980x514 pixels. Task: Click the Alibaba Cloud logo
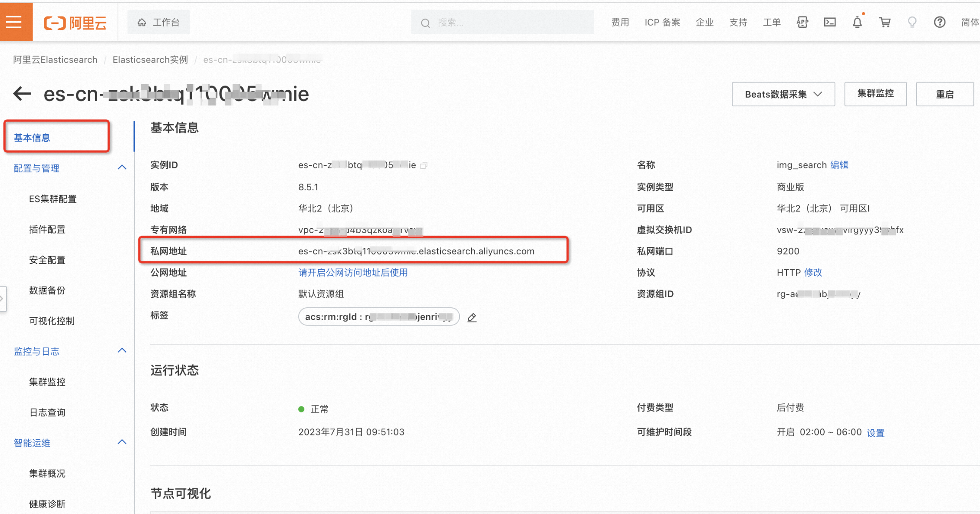point(75,23)
